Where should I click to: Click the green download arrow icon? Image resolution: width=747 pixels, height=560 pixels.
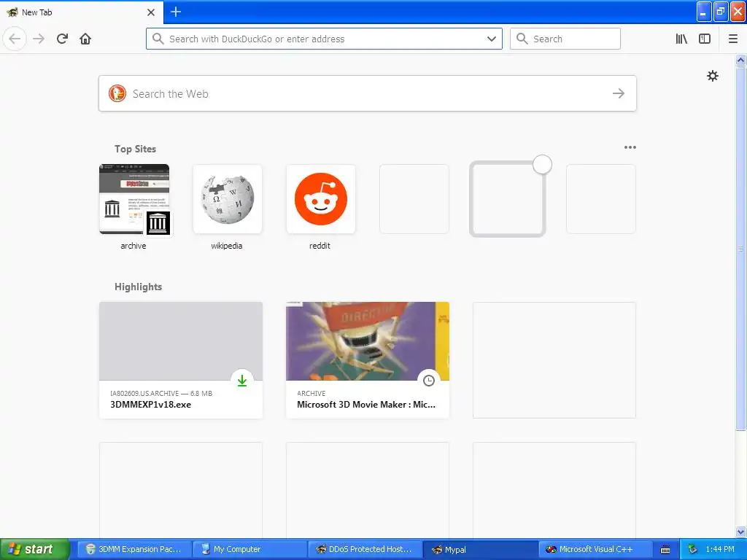242,380
